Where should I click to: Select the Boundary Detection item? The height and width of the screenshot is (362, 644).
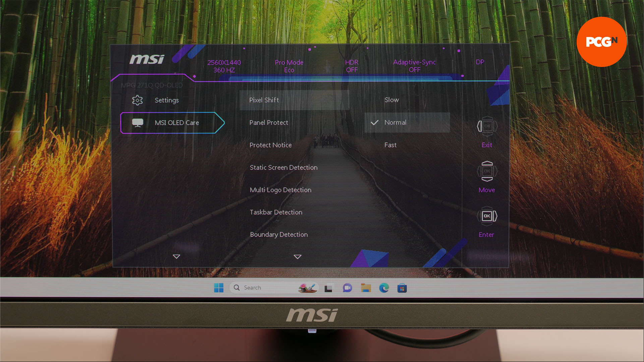pos(279,234)
